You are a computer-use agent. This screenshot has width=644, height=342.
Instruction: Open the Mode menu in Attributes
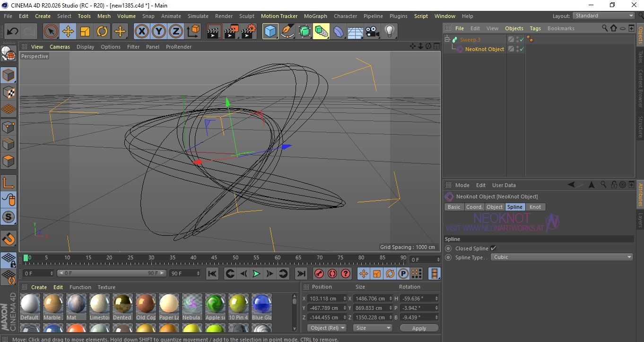(x=462, y=185)
